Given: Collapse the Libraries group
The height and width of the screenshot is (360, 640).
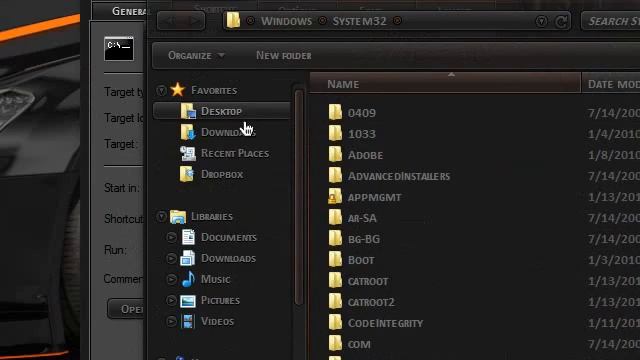Looking at the screenshot, I should click(161, 217).
